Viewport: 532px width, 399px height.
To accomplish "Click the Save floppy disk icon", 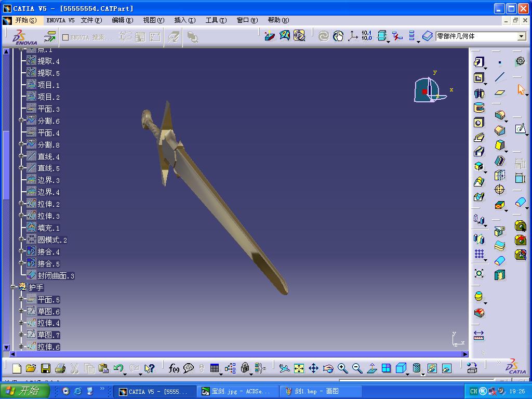I will (x=46, y=368).
